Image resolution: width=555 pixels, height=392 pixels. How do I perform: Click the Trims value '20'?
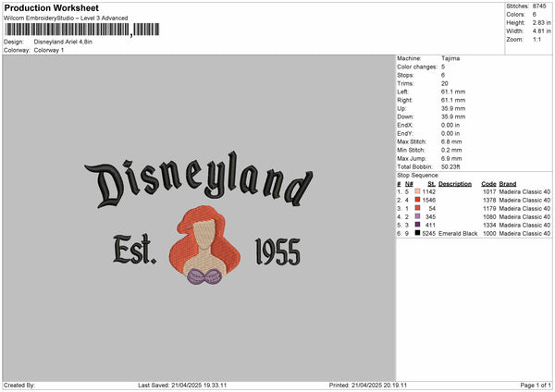pyautogui.click(x=445, y=83)
